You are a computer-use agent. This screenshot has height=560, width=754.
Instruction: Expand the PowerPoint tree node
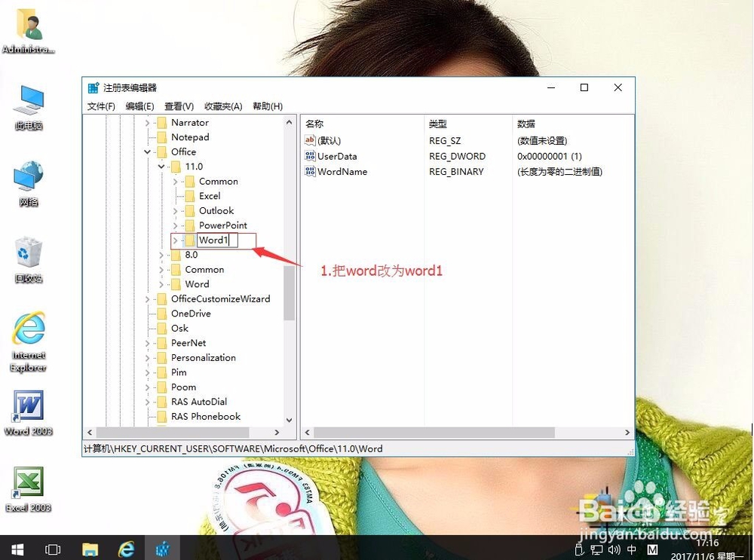(175, 225)
